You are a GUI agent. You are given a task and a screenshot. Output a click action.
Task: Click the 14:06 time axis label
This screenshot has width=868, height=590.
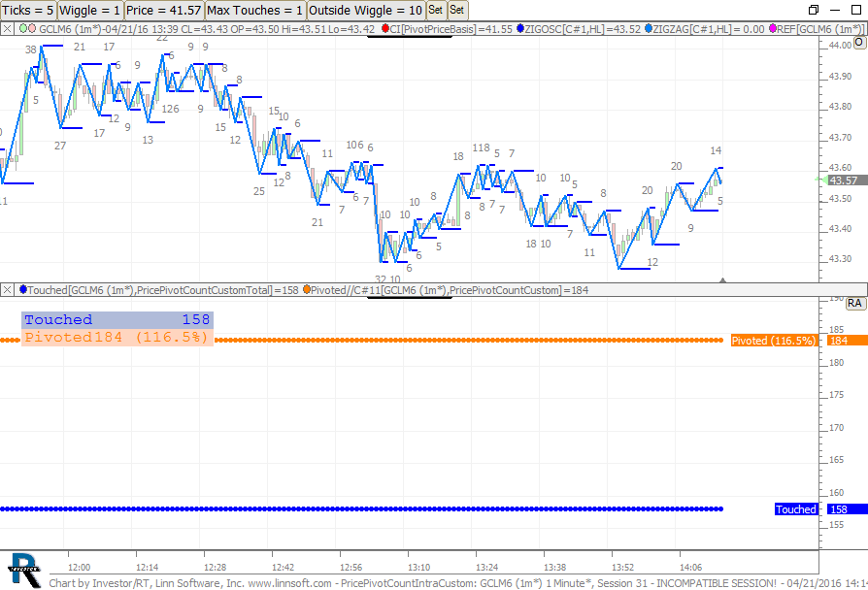point(691,568)
